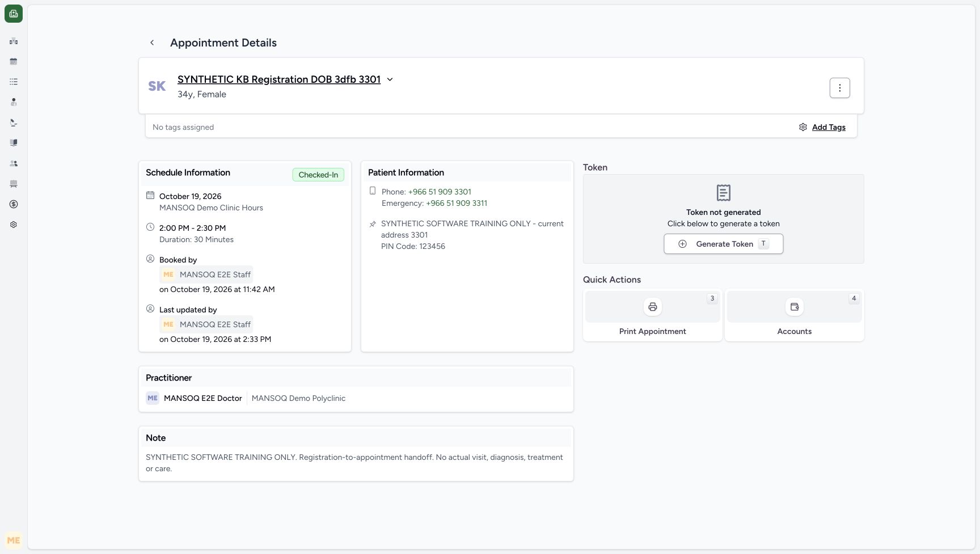Click the Checked-In status badge

(318, 175)
